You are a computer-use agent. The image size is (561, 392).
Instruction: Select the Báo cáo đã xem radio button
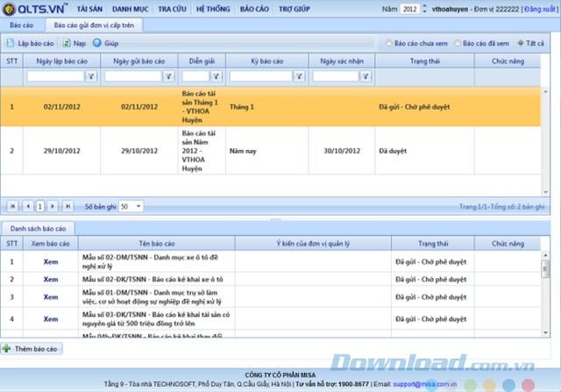(x=457, y=42)
